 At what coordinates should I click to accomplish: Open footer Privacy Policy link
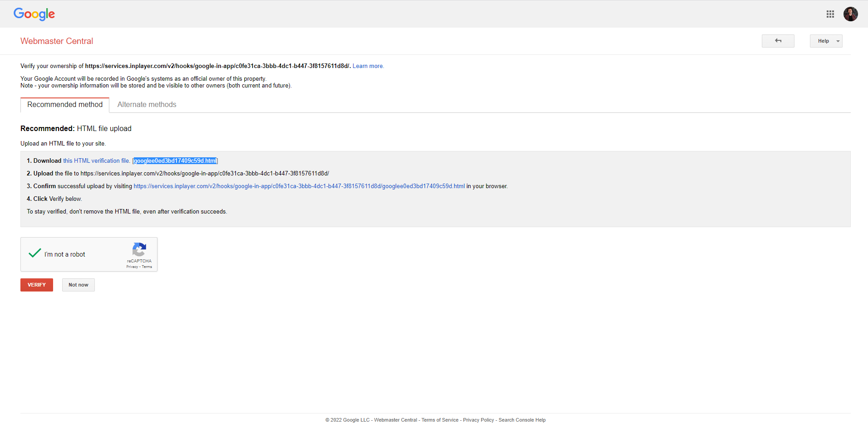point(479,420)
